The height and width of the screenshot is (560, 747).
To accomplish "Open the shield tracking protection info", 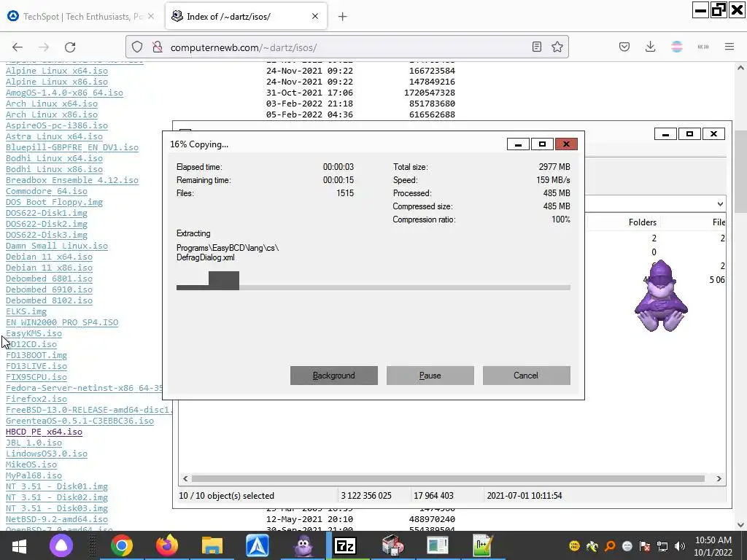I will [x=137, y=47].
